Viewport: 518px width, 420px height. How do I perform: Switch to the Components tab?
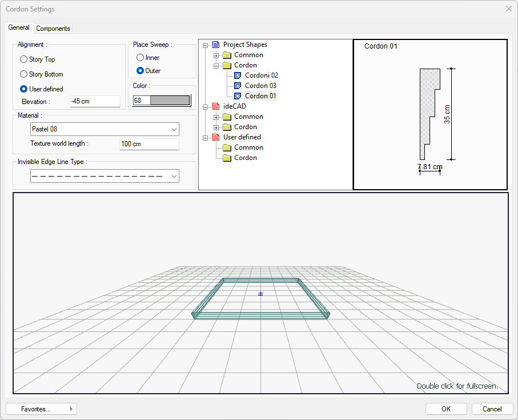click(53, 29)
